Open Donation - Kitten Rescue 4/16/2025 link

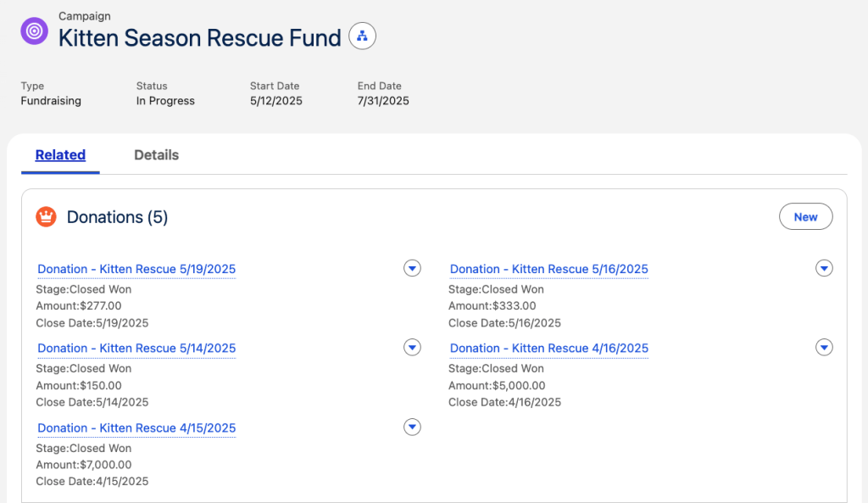click(x=548, y=348)
